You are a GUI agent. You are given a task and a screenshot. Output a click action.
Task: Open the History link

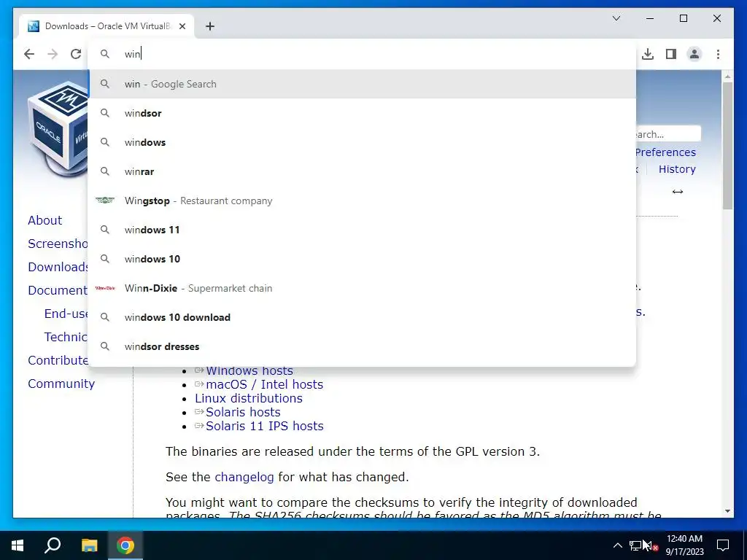(x=677, y=169)
